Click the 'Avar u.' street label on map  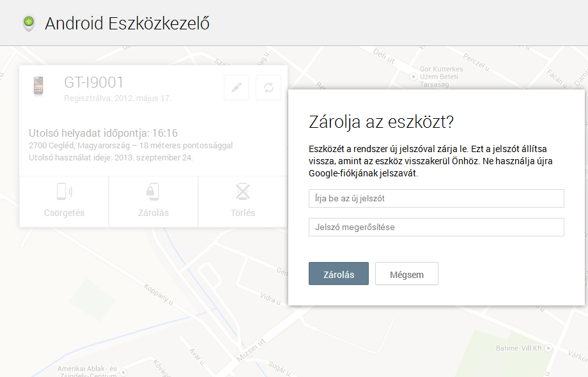click(197, 357)
